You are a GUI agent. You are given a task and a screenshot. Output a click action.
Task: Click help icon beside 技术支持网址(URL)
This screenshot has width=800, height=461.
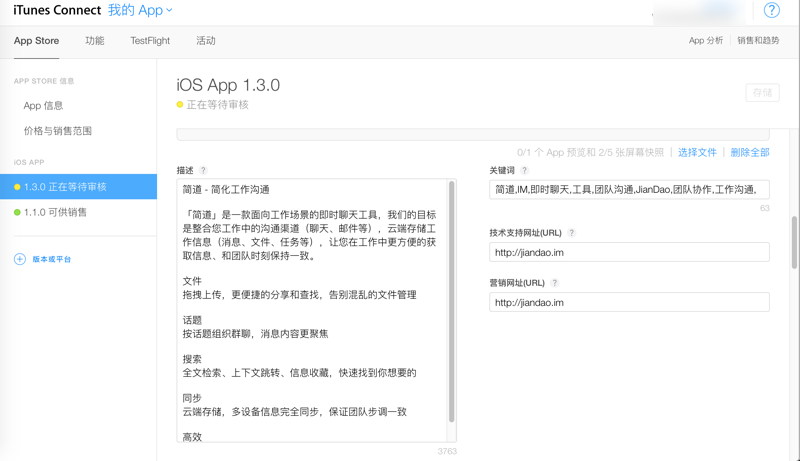(x=572, y=233)
